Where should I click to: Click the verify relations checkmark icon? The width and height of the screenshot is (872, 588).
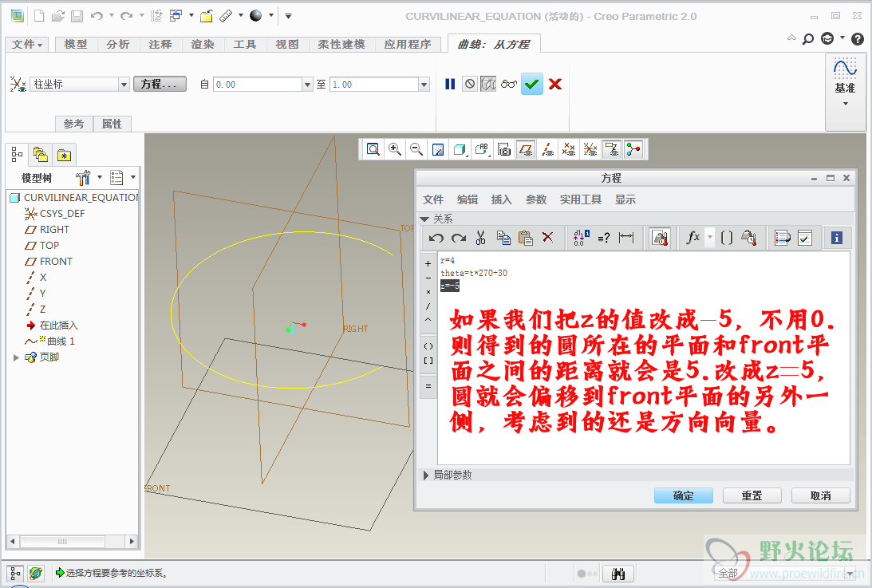[x=805, y=238]
